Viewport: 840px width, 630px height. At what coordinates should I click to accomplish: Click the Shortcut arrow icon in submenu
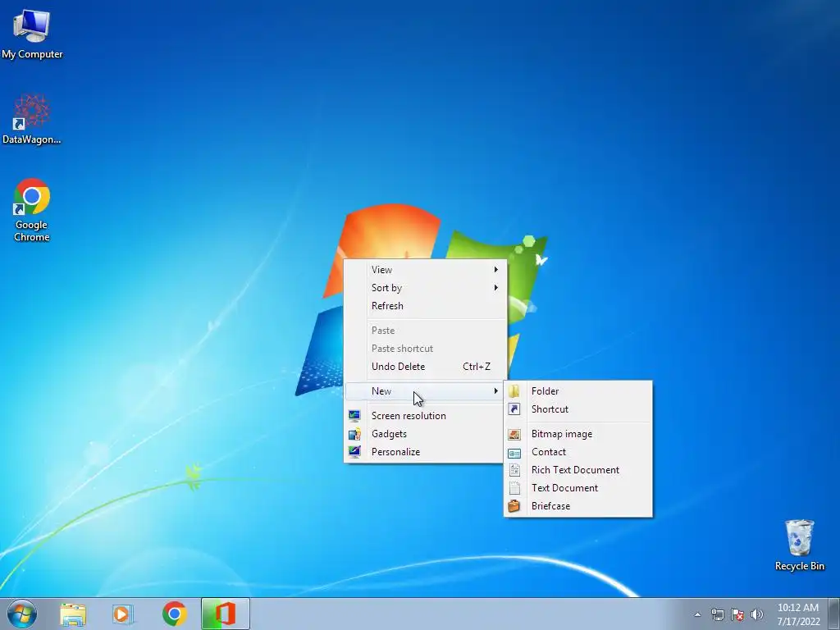514,409
